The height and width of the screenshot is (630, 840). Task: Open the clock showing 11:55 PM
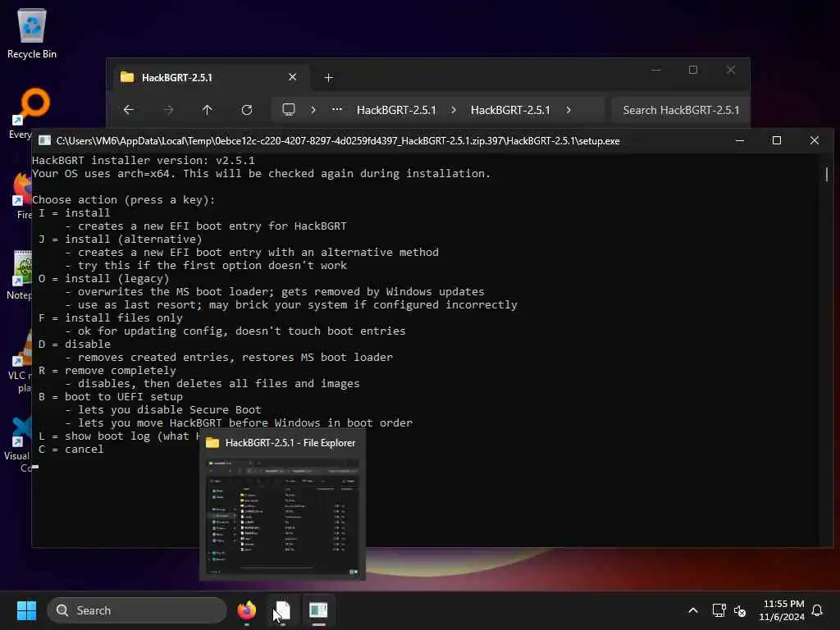(x=782, y=610)
